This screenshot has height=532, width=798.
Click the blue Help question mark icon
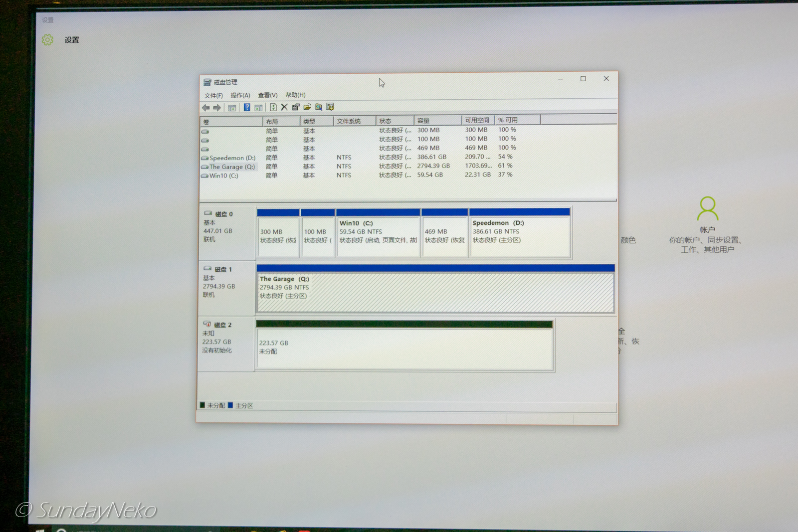pos(247,108)
